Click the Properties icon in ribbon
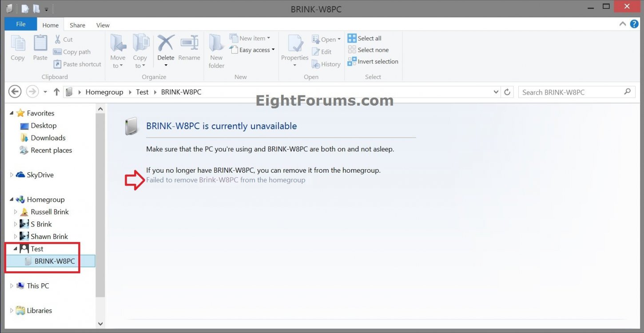 point(295,44)
